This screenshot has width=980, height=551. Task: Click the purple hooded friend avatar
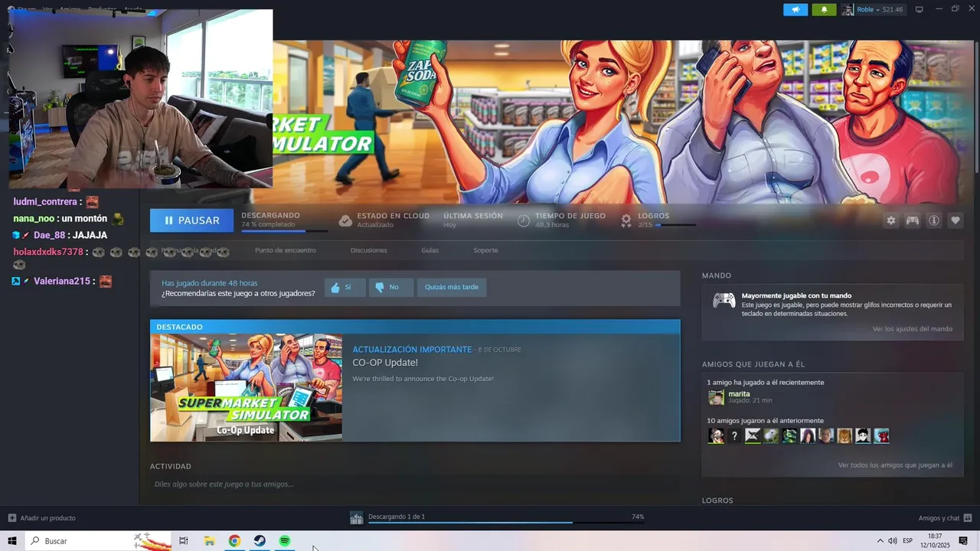(x=808, y=436)
